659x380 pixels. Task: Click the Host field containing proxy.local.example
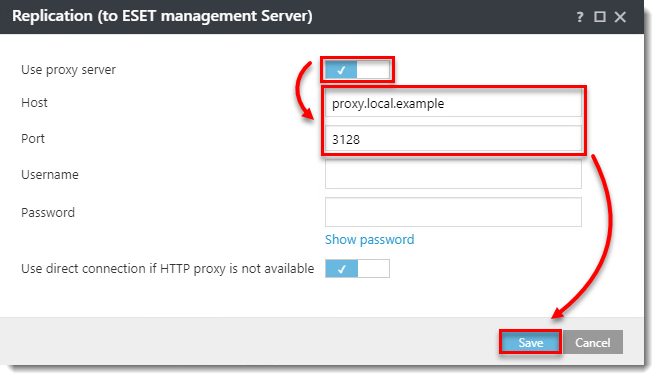(x=453, y=103)
